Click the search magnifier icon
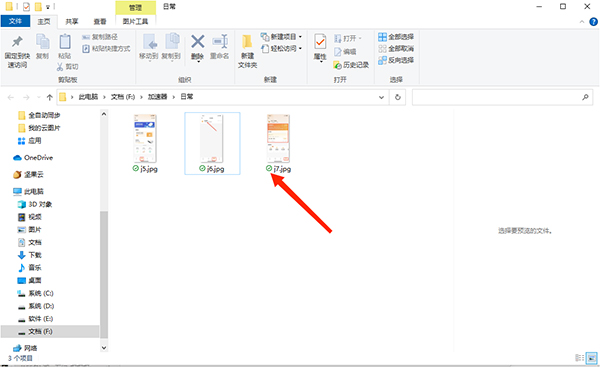Viewport: 600px width, 367px height. click(585, 97)
